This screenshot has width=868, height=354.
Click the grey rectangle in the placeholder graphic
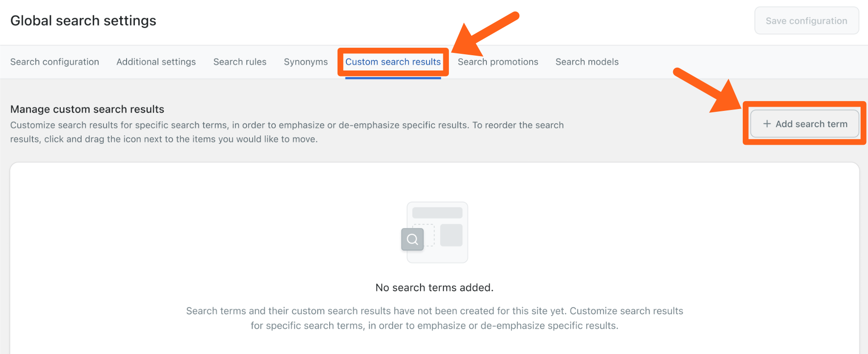(x=451, y=235)
